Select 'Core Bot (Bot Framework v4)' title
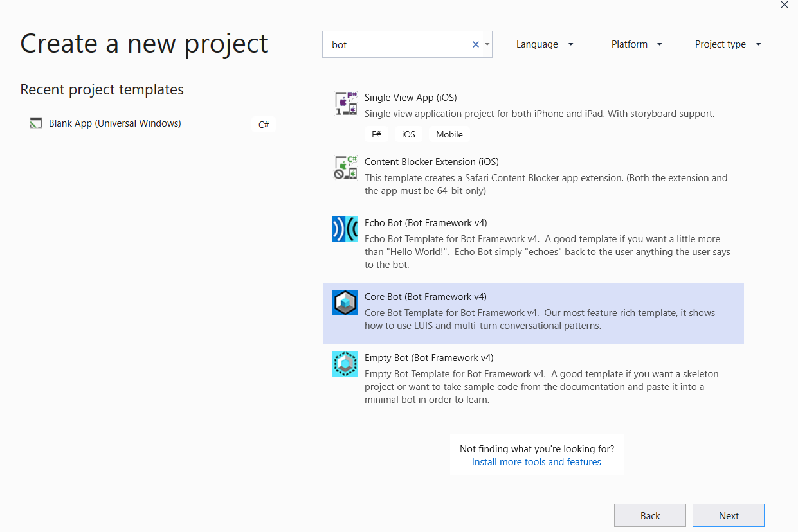This screenshot has width=798, height=532. 426,297
